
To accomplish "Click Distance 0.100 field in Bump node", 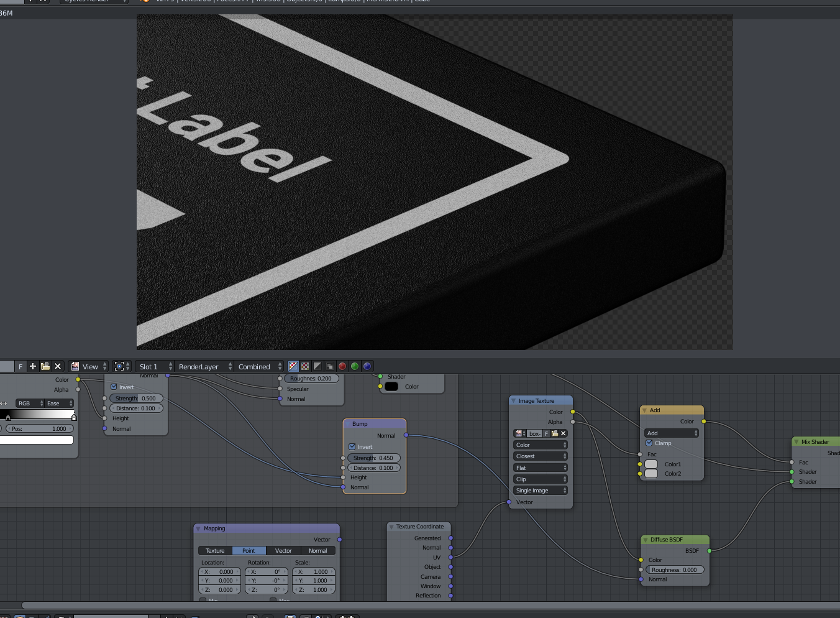I will coord(374,468).
